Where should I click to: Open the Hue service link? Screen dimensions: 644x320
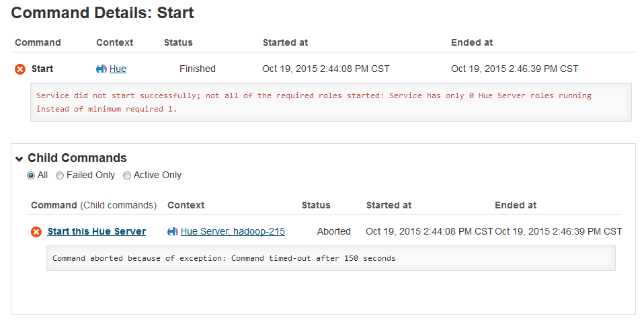[x=118, y=69]
